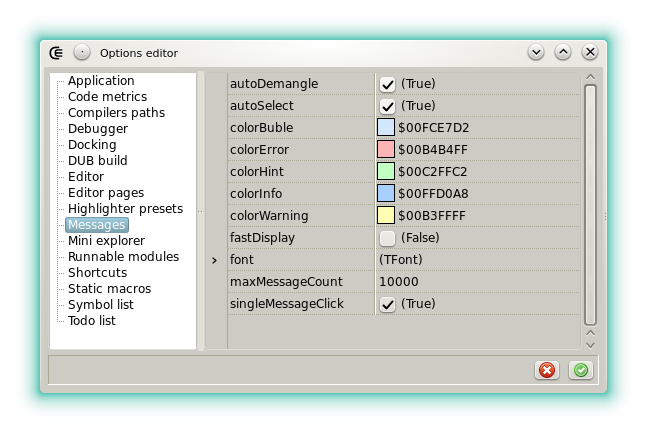Enable the fastDisplay checkbox

point(387,238)
